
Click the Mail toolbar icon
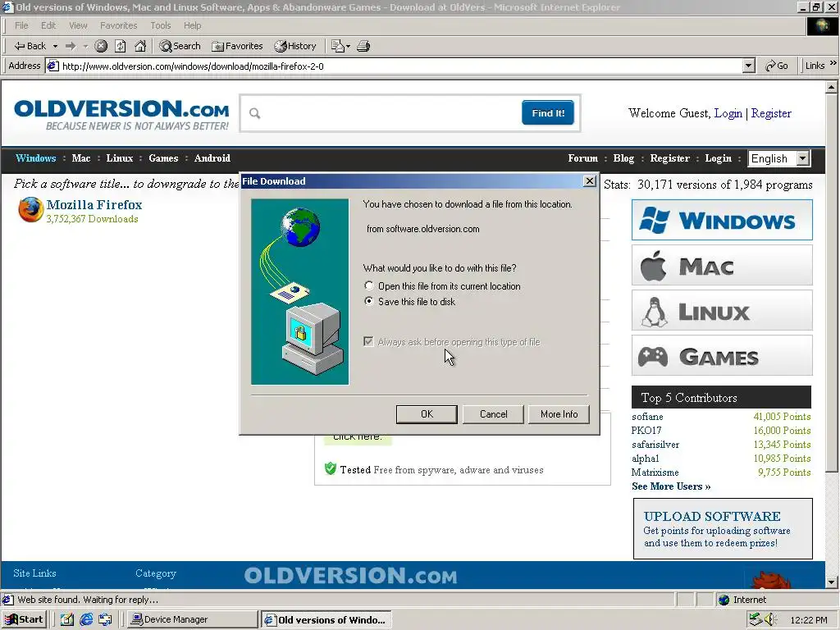[337, 46]
